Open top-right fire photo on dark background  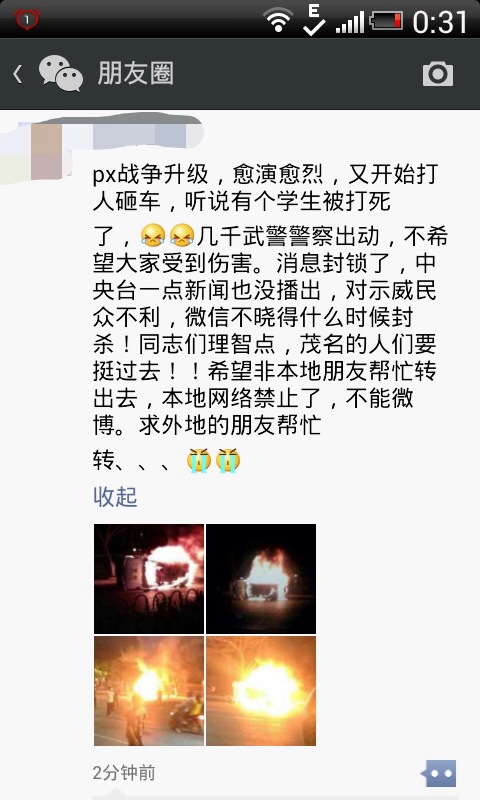click(261, 579)
